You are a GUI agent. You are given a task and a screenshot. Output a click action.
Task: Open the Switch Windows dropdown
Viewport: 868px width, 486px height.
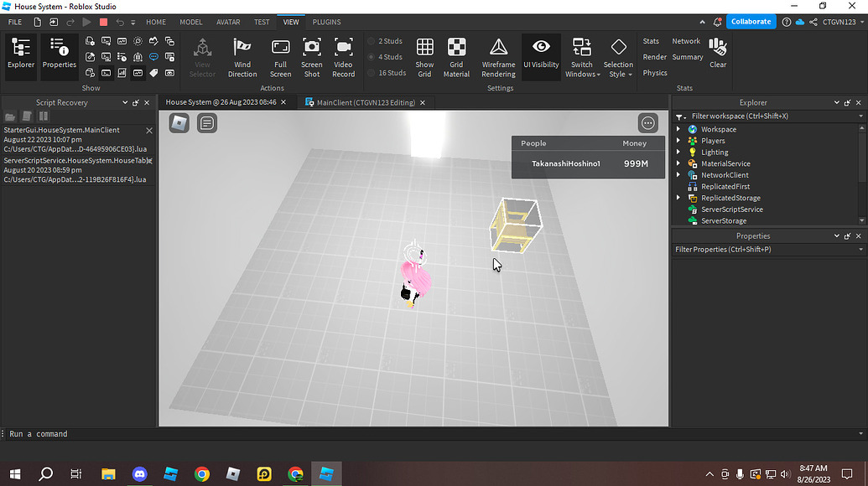[x=581, y=56]
